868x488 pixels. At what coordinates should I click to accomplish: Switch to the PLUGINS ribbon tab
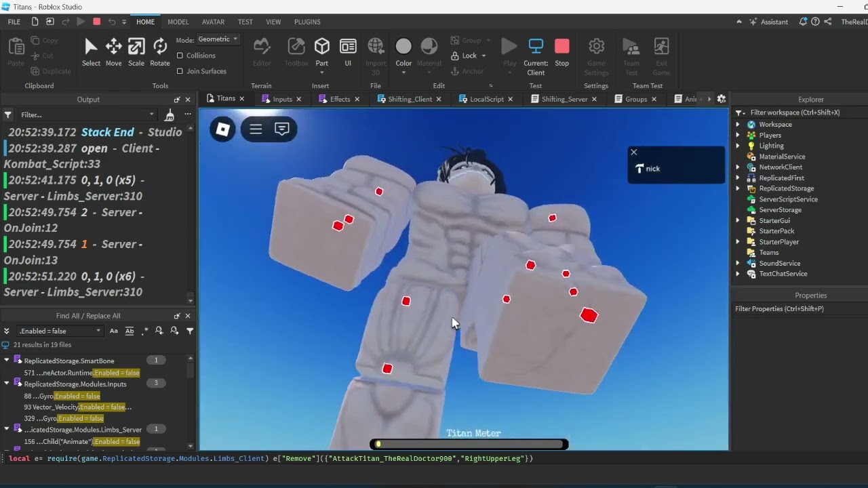tap(307, 22)
